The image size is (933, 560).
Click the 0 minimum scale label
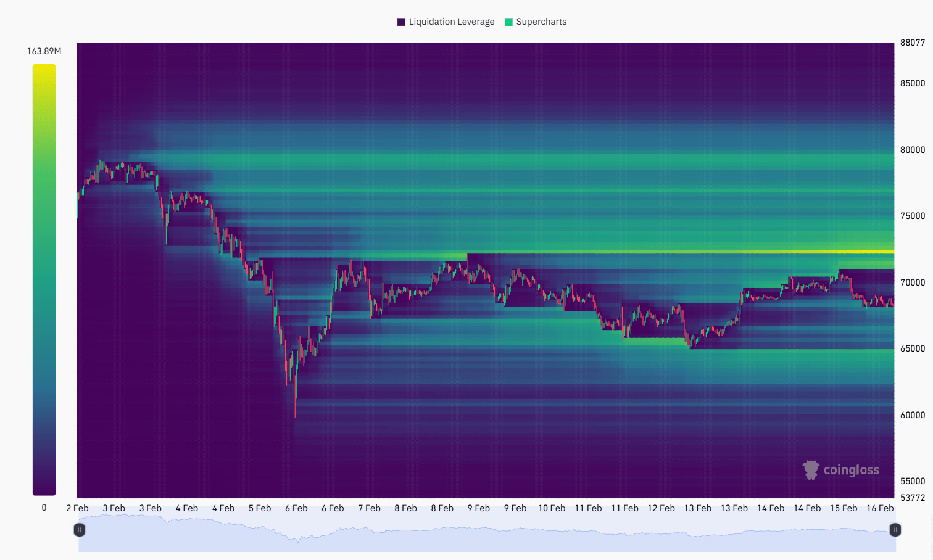click(44, 508)
